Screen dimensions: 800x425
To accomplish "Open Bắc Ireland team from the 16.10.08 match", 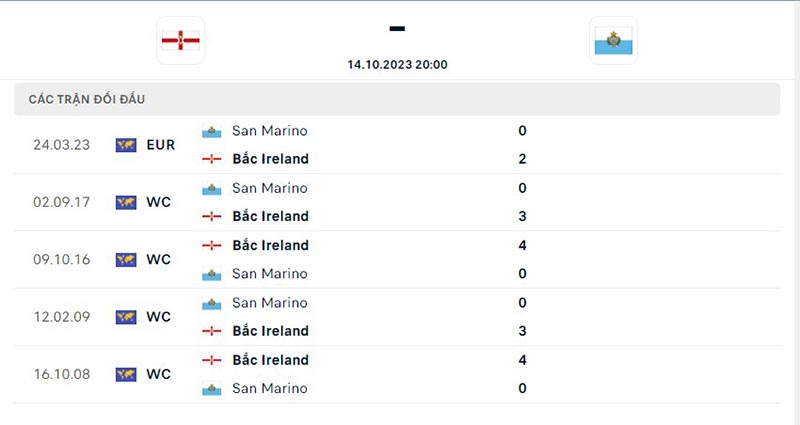I will (270, 360).
